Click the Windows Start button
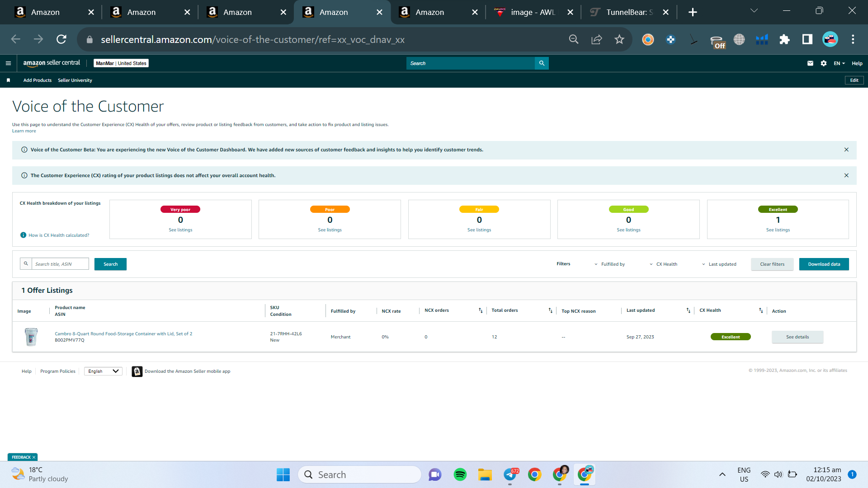The height and width of the screenshot is (488, 868). pos(283,474)
